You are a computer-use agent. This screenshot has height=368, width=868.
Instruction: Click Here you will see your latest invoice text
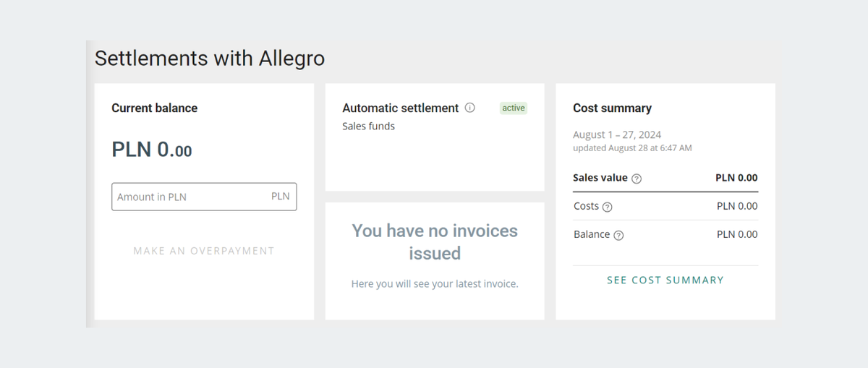pos(435,283)
